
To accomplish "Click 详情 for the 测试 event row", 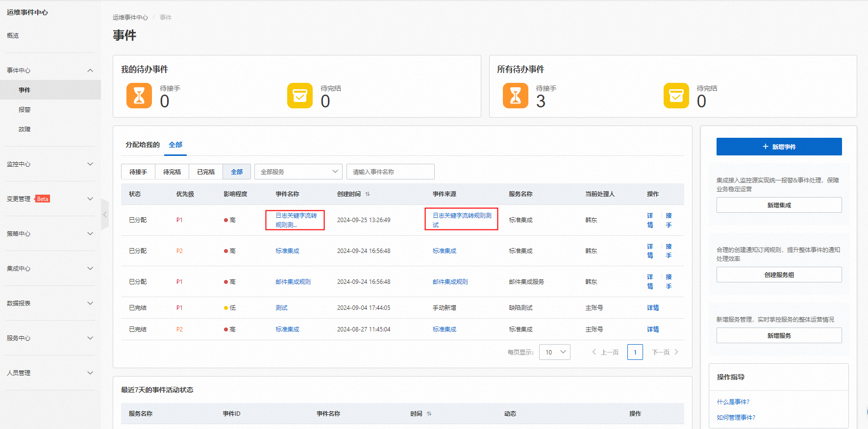I will (x=653, y=308).
